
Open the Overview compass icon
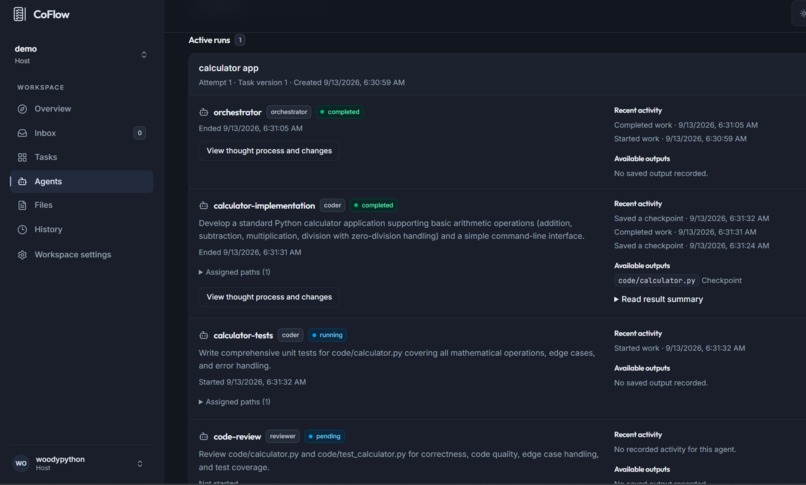[22, 109]
